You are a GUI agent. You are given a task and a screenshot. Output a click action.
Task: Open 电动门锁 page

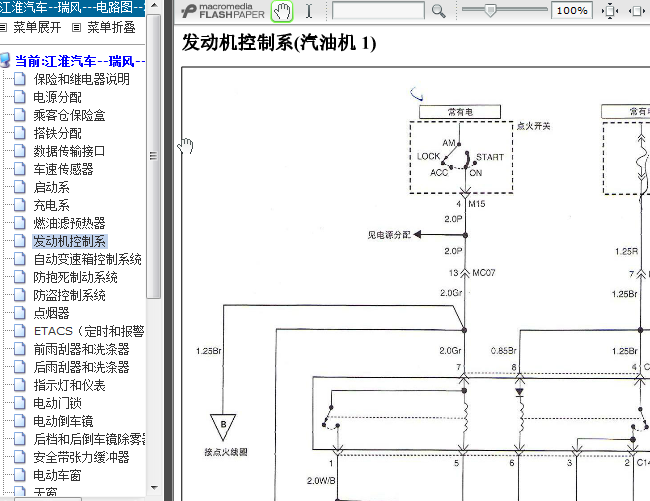tap(58, 403)
